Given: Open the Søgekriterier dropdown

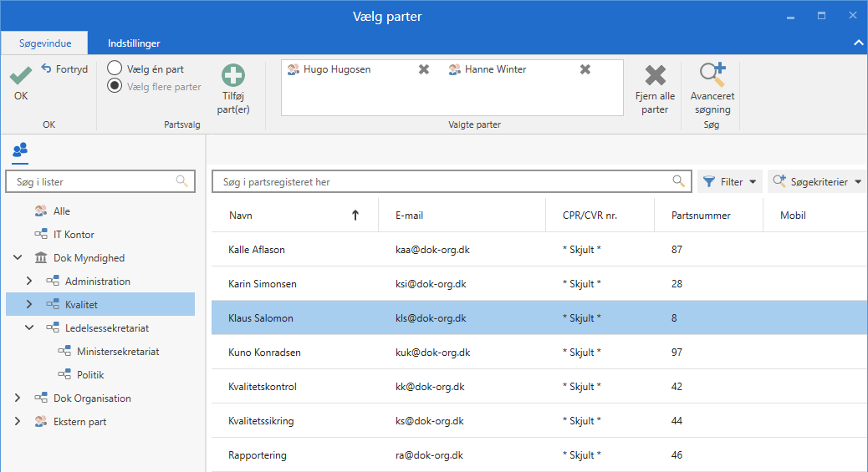Looking at the screenshot, I should [817, 181].
